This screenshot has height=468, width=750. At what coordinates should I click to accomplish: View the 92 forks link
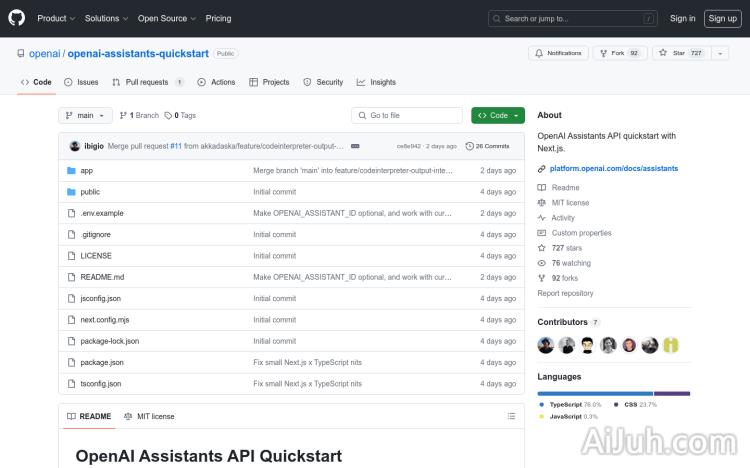[x=558, y=278]
